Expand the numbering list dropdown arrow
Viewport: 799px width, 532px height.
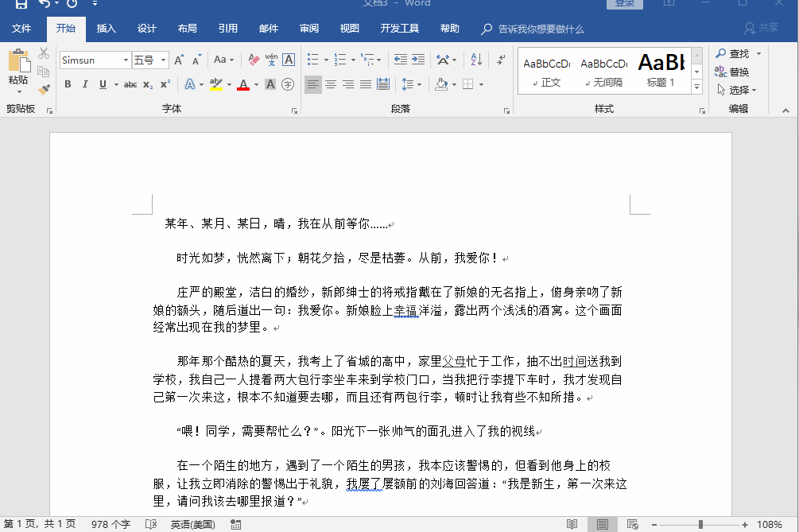(353, 60)
